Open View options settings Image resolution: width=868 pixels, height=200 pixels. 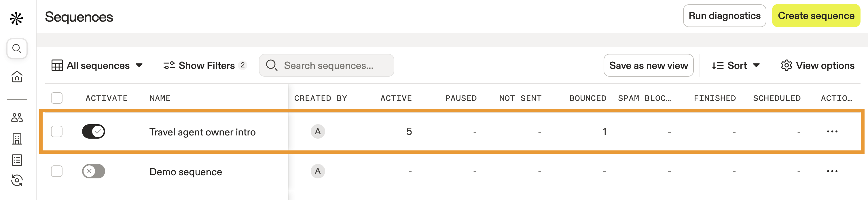tap(817, 65)
